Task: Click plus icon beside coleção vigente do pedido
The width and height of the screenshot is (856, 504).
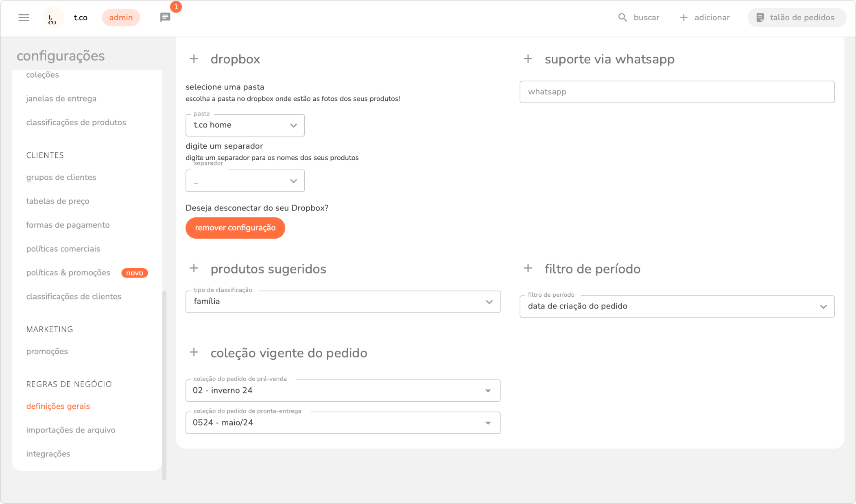Action: 194,352
